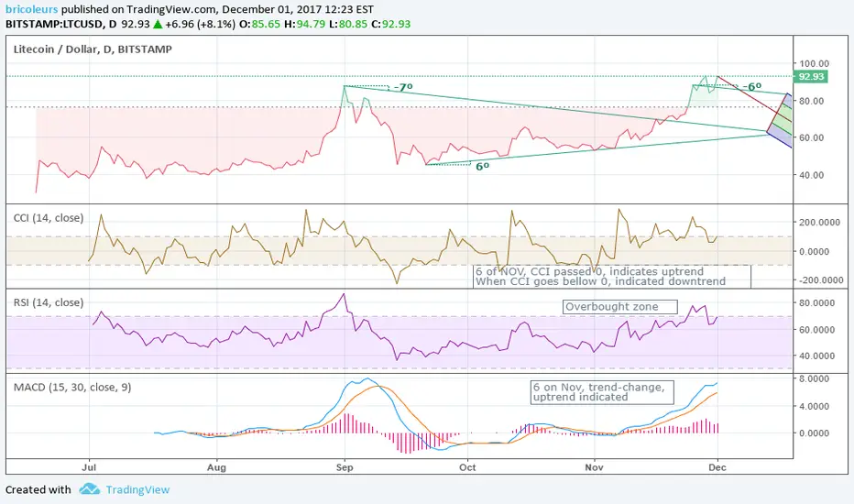
Task: Click the -200.0000 CCI axis value
Action: [x=820, y=280]
